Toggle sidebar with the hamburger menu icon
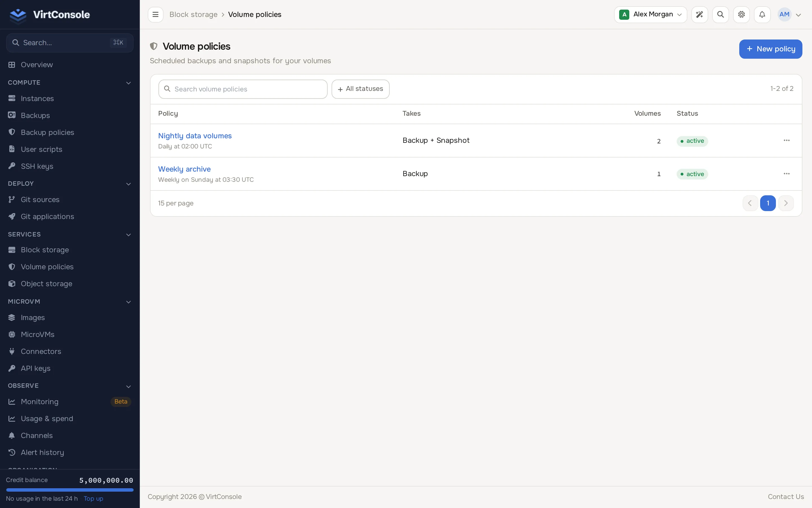Image resolution: width=812 pixels, height=508 pixels. pyautogui.click(x=155, y=14)
